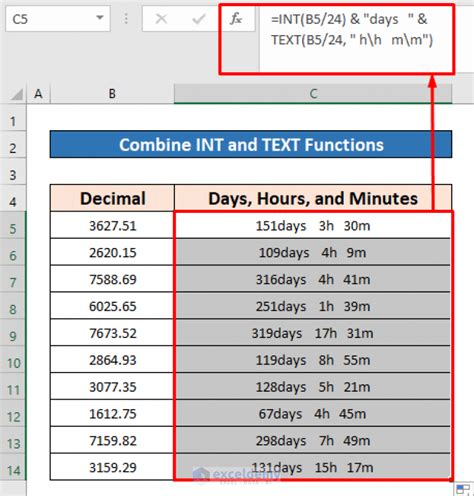This screenshot has width=474, height=496.
Task: Select cell showing 67days 4h 45m
Action: point(313,414)
